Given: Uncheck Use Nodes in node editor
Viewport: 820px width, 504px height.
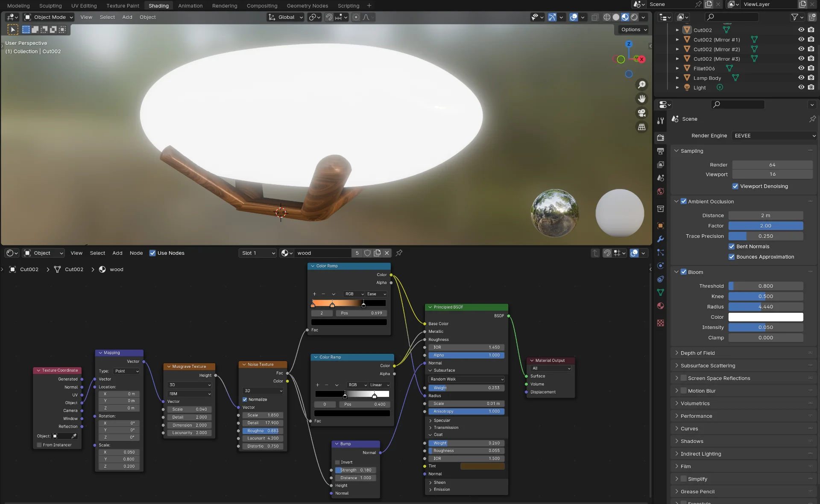Looking at the screenshot, I should point(152,253).
